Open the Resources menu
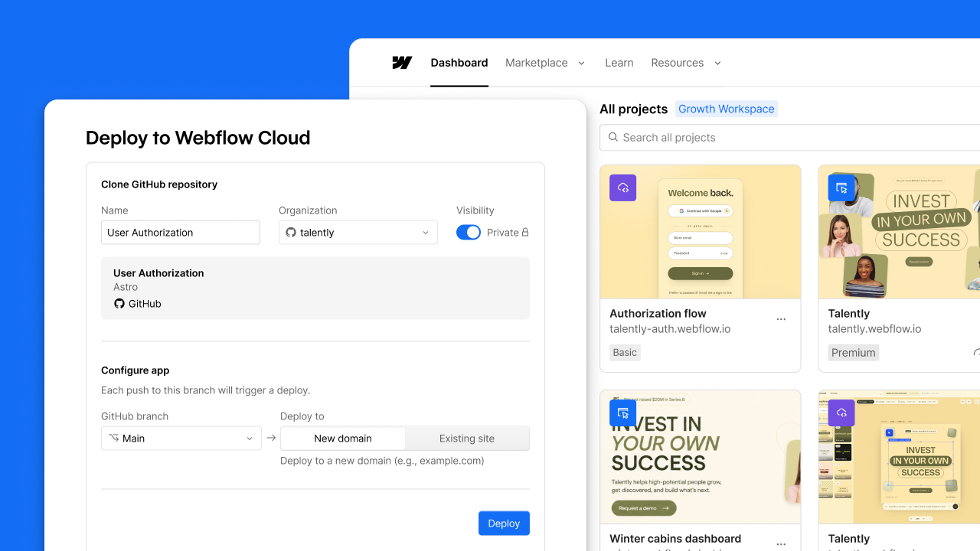 tap(678, 63)
